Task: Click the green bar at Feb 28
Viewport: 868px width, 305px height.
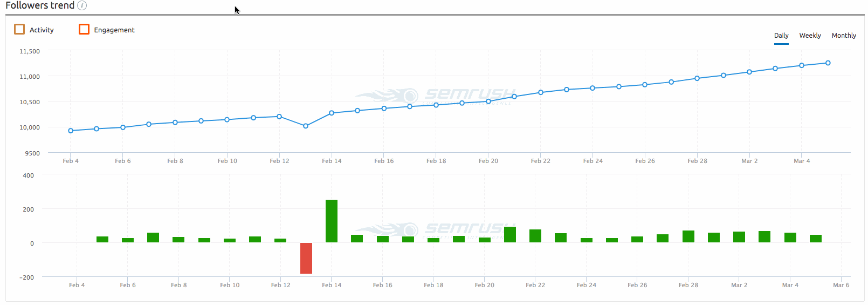Action: click(688, 236)
